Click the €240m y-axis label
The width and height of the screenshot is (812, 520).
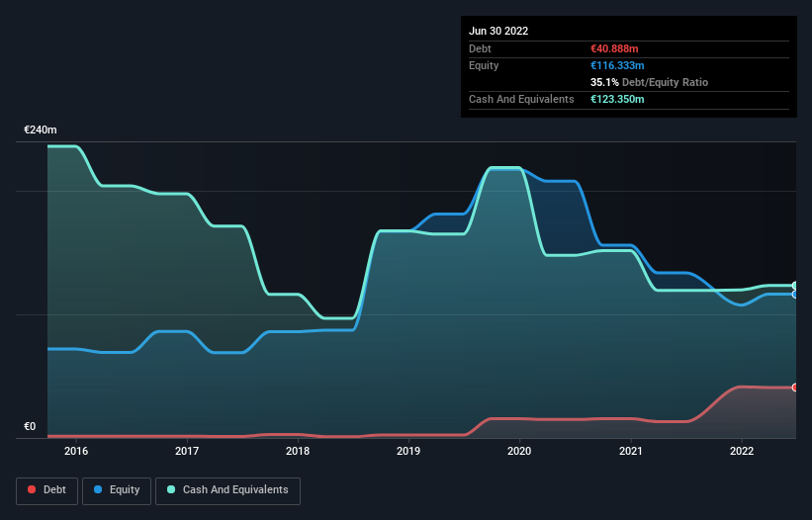[41, 130]
